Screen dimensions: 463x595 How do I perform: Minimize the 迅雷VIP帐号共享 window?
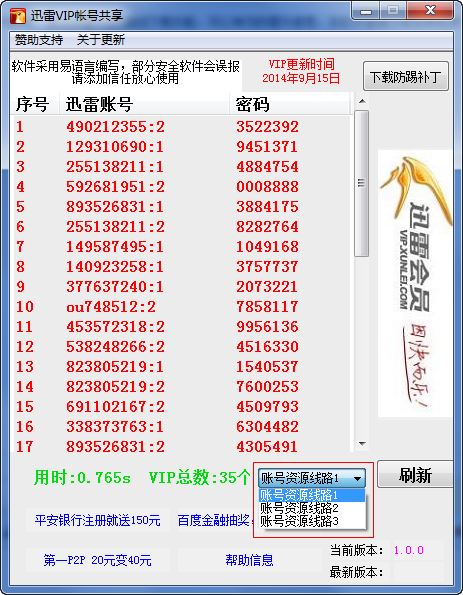[365, 11]
